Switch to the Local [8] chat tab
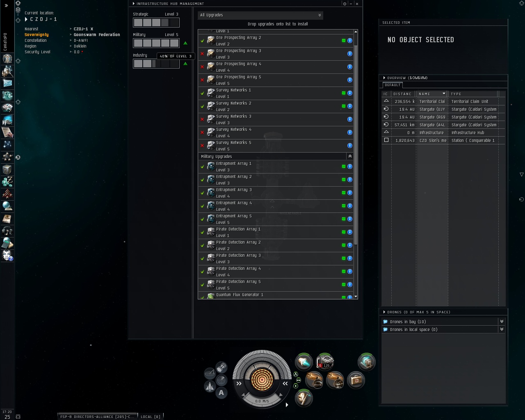This screenshot has height=420, width=525. 151,416
